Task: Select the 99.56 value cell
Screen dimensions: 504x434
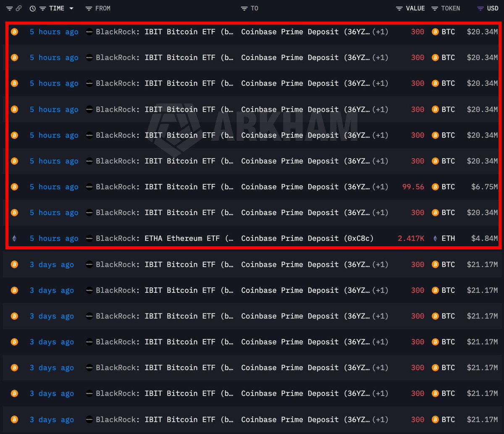Action: click(x=413, y=187)
